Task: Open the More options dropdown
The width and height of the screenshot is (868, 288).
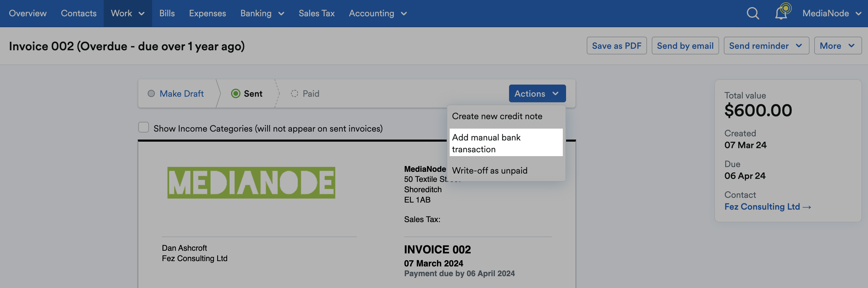Action: point(838,46)
